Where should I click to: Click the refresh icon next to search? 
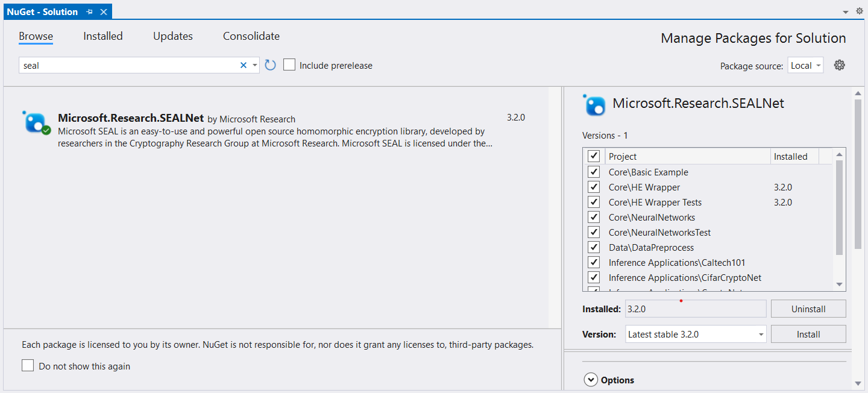pos(270,65)
